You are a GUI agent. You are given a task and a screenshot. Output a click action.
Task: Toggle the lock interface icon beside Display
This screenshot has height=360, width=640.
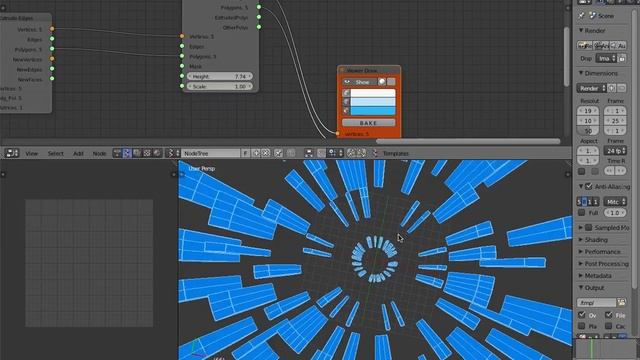coord(622,58)
